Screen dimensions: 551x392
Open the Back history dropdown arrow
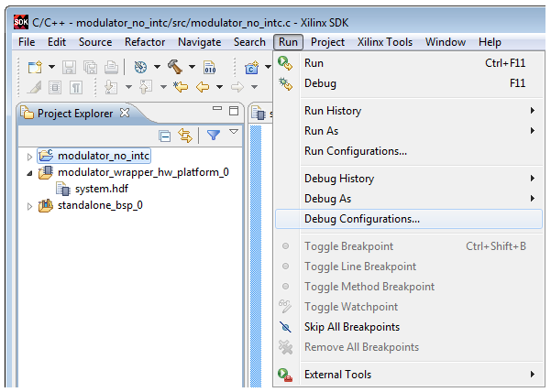click(x=219, y=87)
